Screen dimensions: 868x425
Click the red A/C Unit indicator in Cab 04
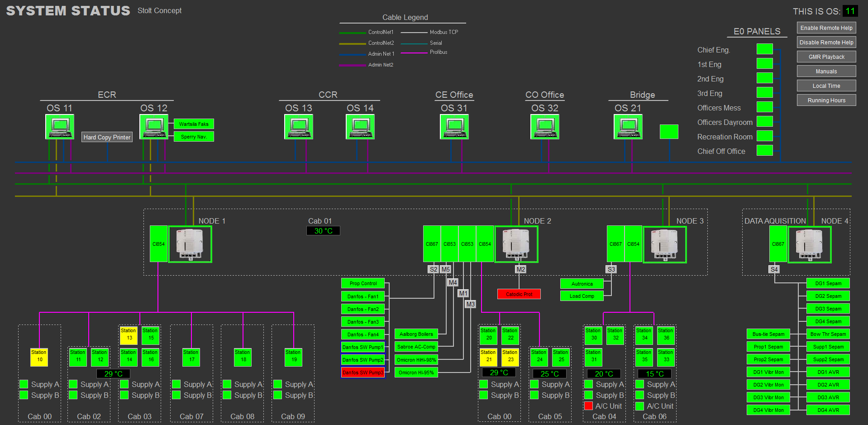[588, 406]
